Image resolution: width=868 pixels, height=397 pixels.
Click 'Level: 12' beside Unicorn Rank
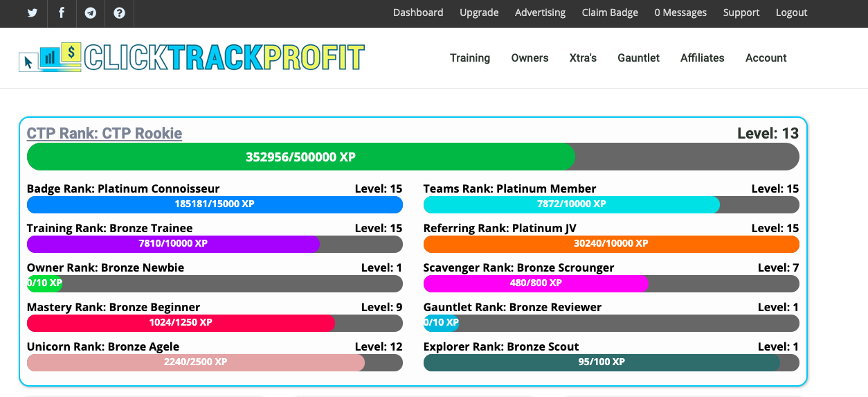tap(379, 346)
